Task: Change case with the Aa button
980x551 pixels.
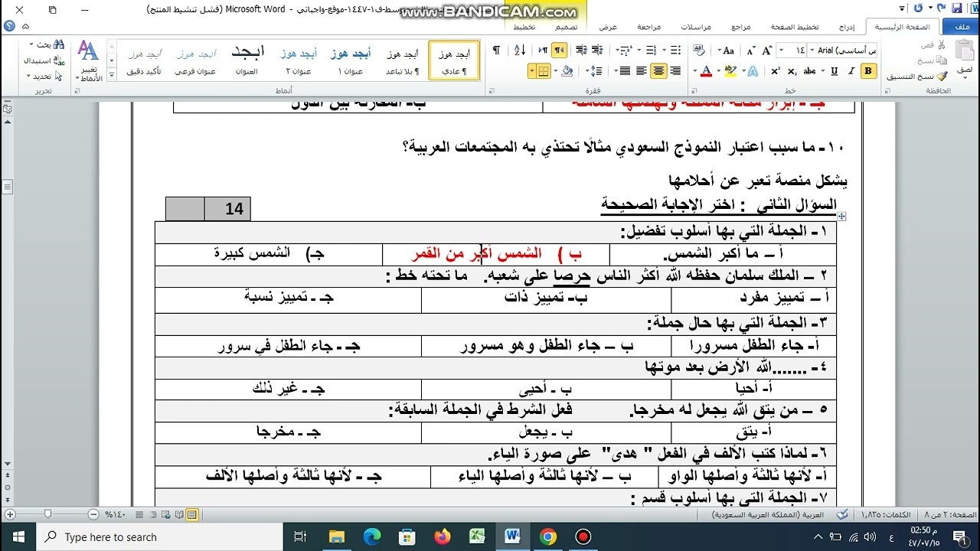Action: click(728, 51)
